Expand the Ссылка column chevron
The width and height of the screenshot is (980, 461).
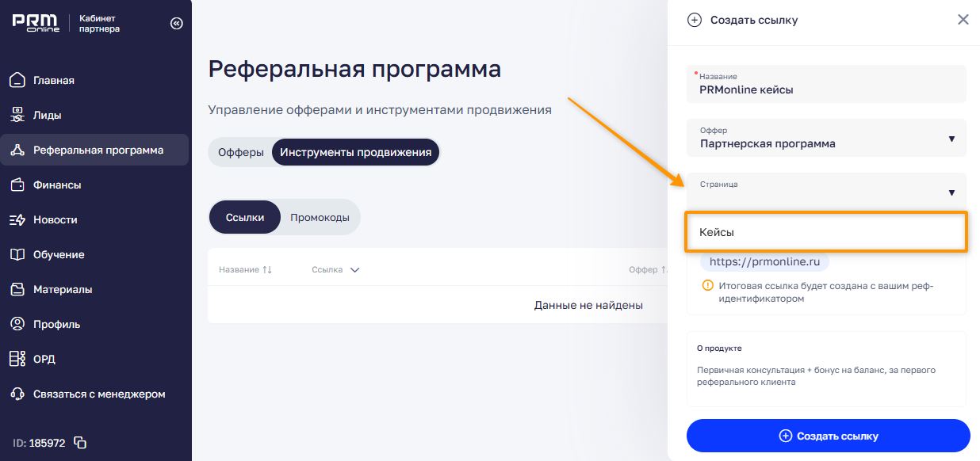(354, 270)
